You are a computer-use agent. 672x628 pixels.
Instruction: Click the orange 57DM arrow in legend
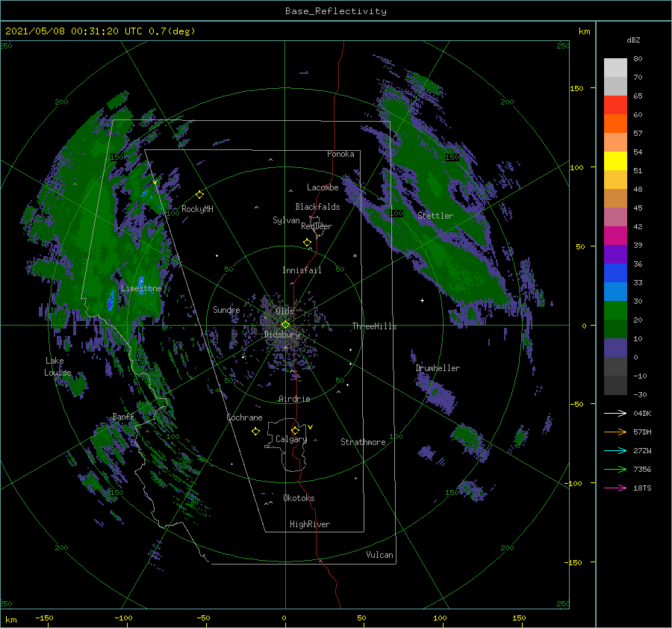[615, 432]
